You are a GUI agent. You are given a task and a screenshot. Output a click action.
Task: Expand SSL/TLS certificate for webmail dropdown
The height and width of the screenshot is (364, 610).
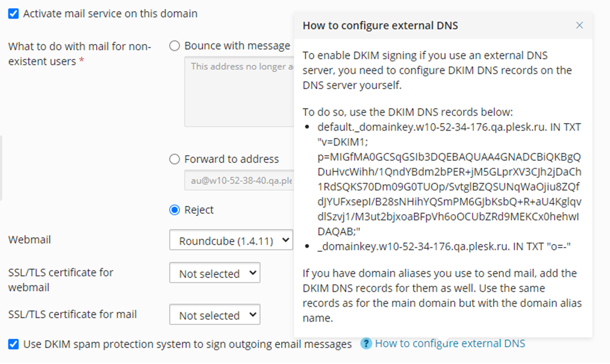coord(214,274)
